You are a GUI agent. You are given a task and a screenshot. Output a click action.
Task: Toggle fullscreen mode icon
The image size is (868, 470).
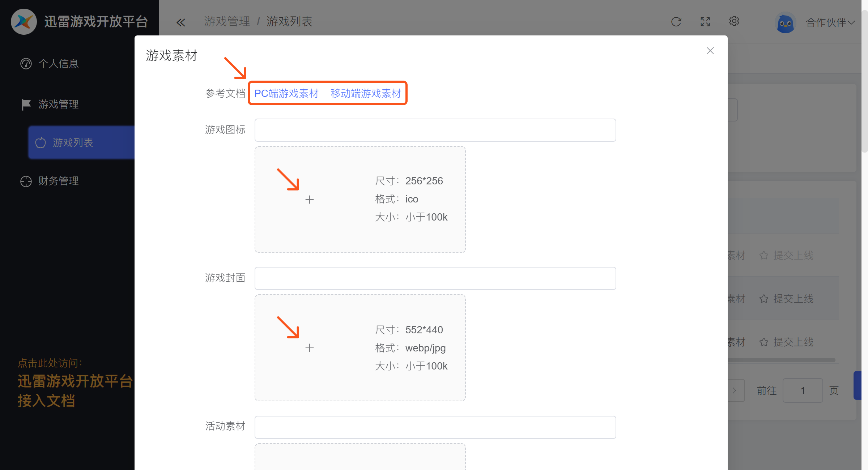[705, 22]
